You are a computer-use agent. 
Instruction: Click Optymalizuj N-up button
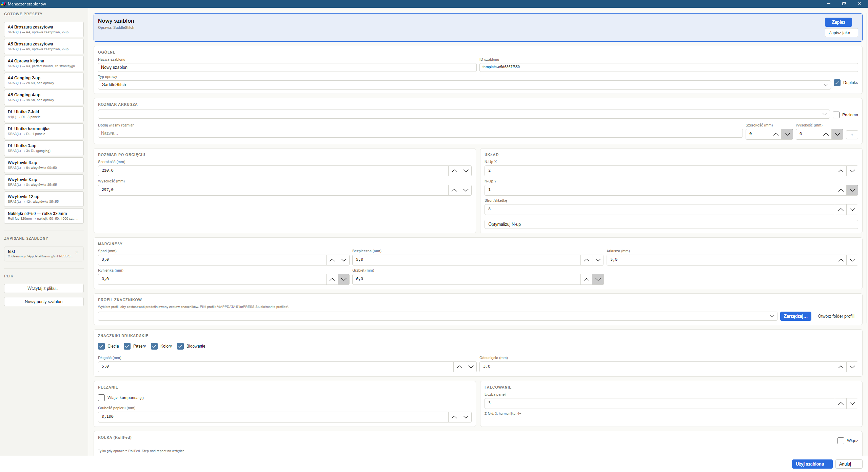671,224
